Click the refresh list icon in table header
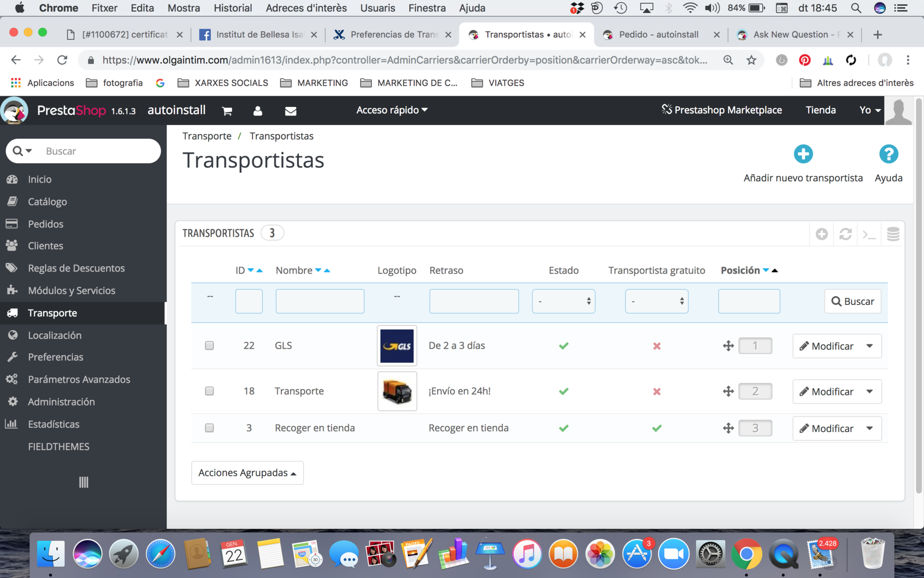 pos(845,234)
